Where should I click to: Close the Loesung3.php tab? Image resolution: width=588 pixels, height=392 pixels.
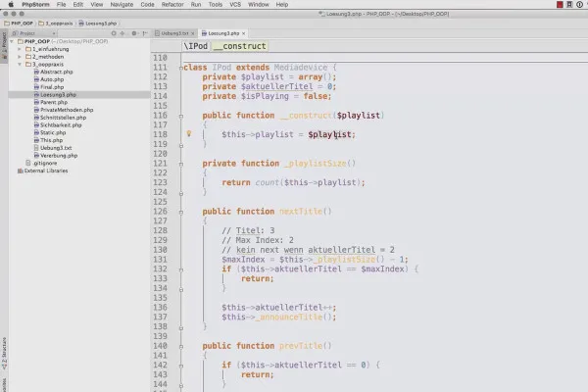point(244,33)
